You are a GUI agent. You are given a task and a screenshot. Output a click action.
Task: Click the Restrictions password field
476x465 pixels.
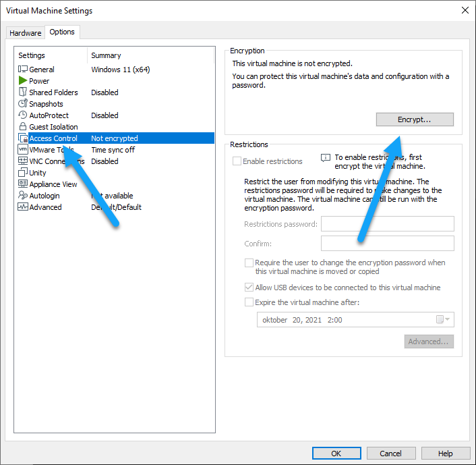click(x=388, y=224)
